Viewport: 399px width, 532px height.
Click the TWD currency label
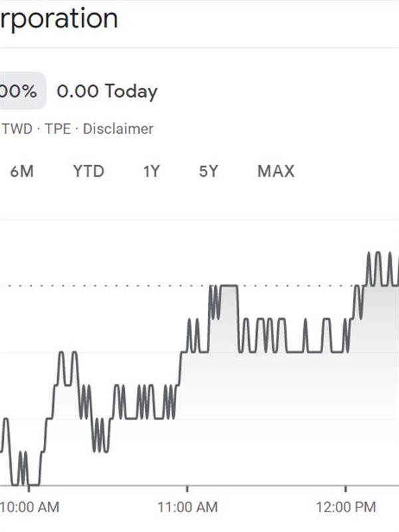[17, 129]
